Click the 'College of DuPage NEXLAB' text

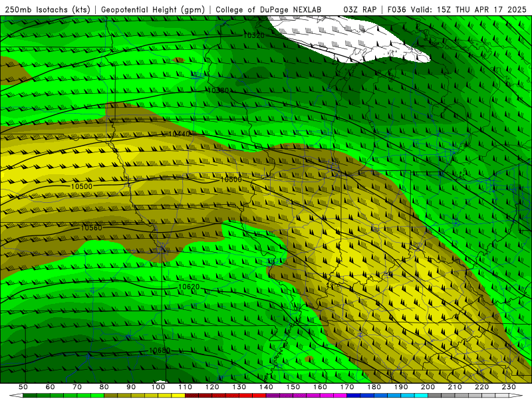coord(269,10)
